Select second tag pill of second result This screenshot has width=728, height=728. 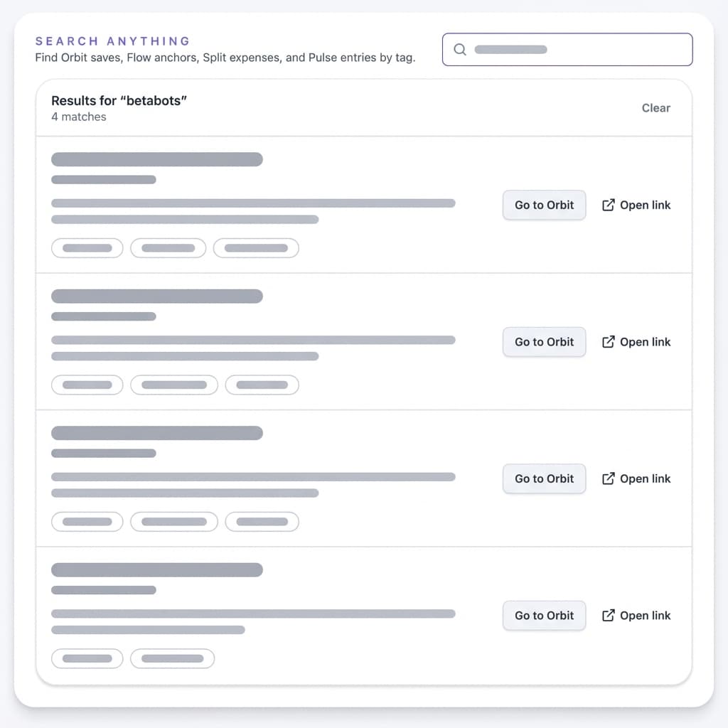(174, 385)
